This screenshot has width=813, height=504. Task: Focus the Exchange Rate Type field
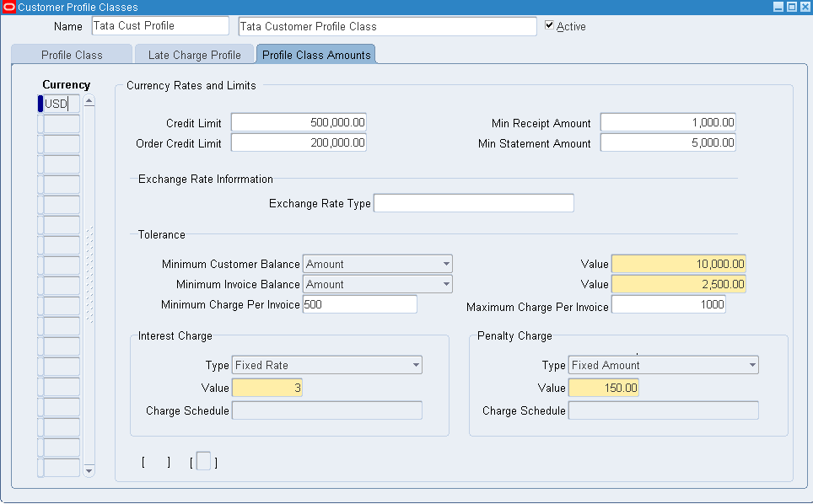pyautogui.click(x=473, y=203)
